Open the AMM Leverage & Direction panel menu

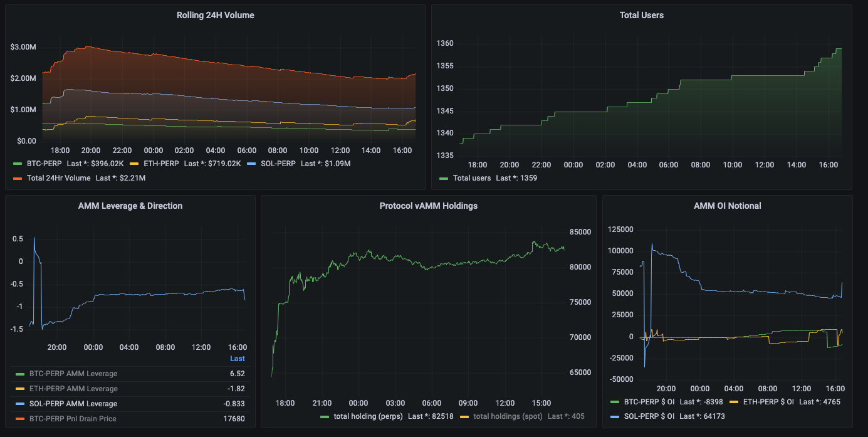[130, 206]
